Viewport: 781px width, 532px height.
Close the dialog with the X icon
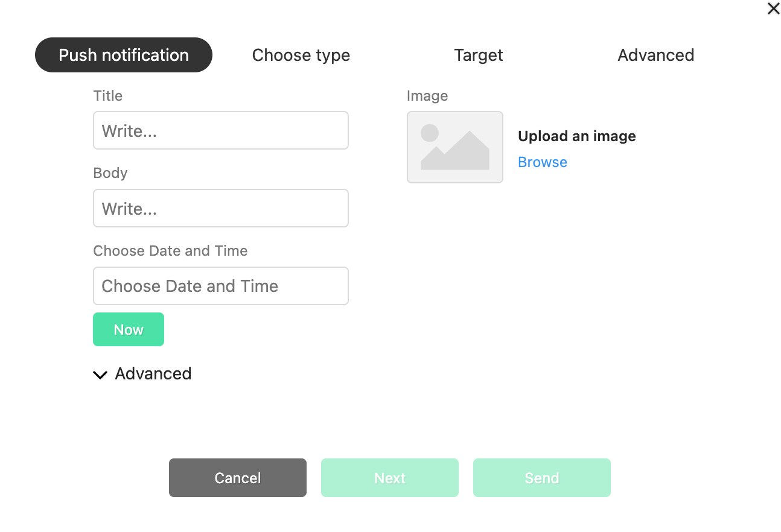pyautogui.click(x=773, y=8)
